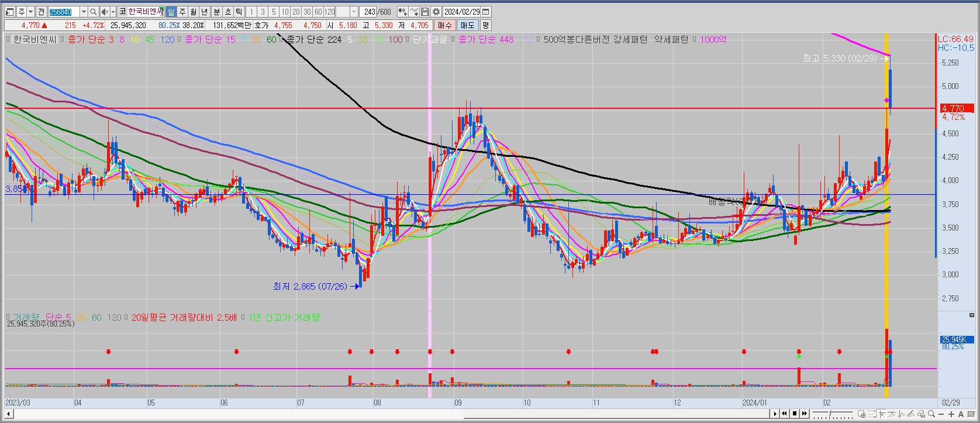980x423 pixels.
Task: Click the stock search magnifier icon
Action: click(93, 12)
